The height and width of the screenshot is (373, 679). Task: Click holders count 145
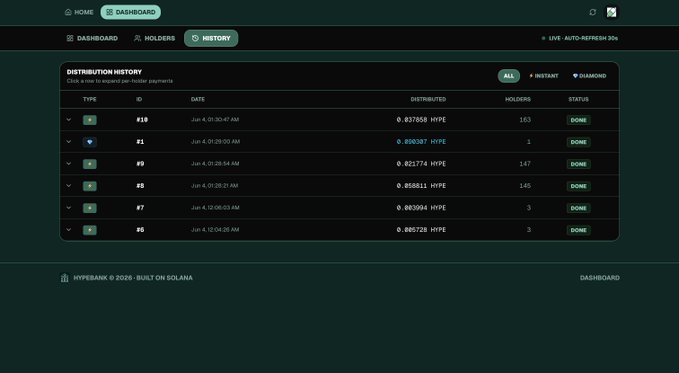coord(525,186)
